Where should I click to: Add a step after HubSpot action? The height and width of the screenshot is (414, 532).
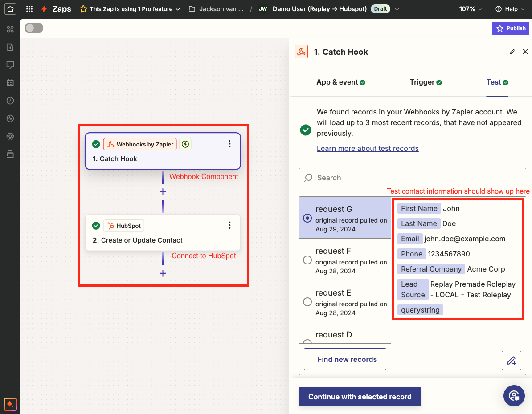click(163, 273)
